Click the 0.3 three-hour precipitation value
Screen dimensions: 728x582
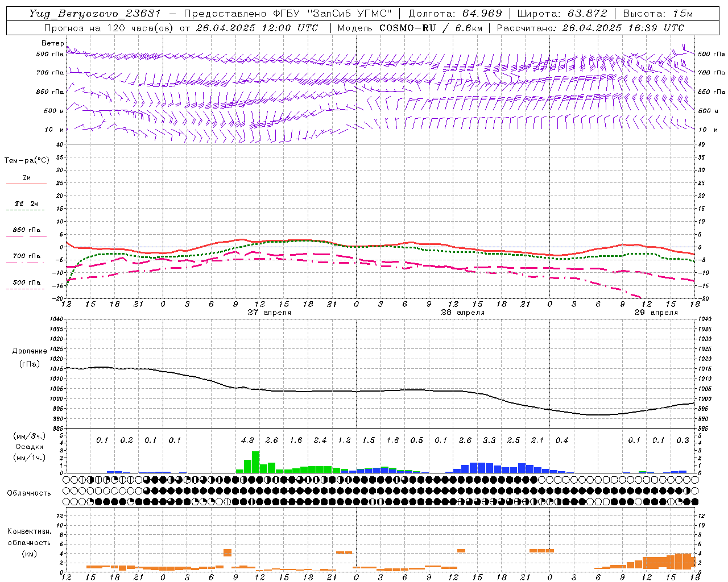(x=682, y=440)
